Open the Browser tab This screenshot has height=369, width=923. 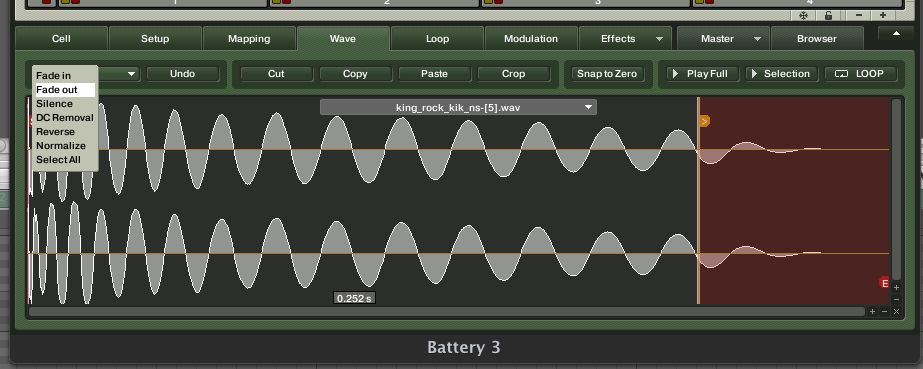[816, 39]
